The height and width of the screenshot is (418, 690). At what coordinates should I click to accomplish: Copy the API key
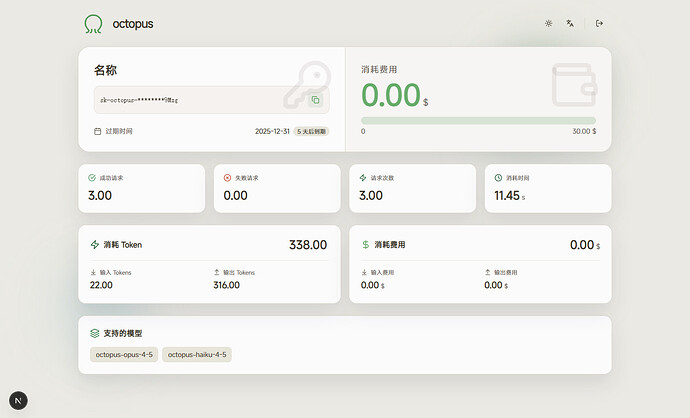[316, 100]
